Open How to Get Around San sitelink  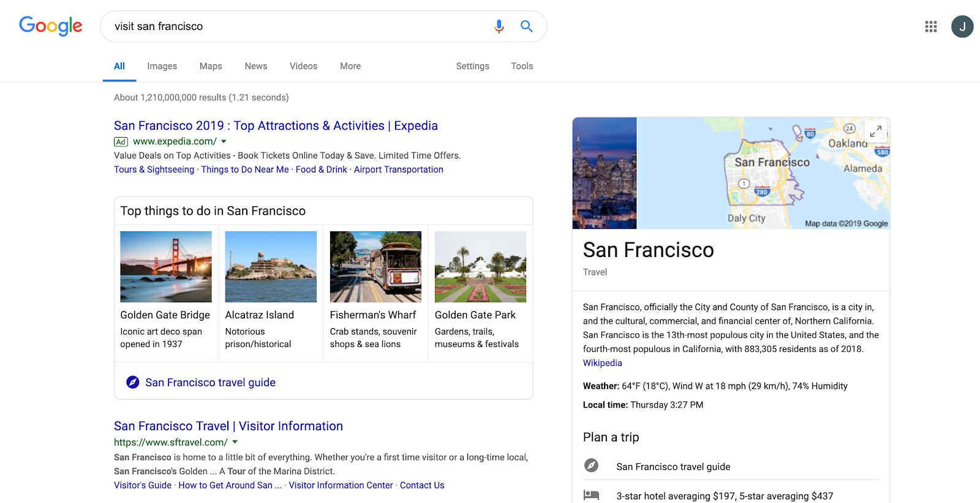click(230, 485)
